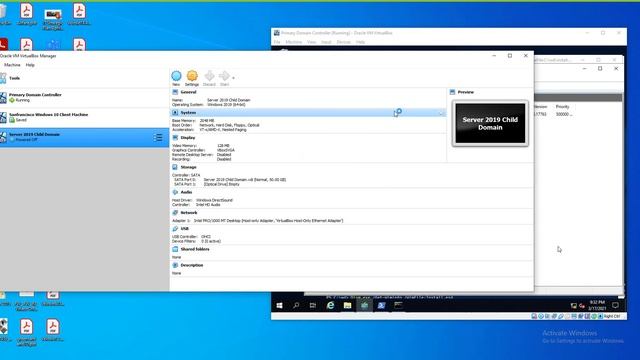Open the menu icon on Server 2019 Child Domain row

[x=158, y=138]
